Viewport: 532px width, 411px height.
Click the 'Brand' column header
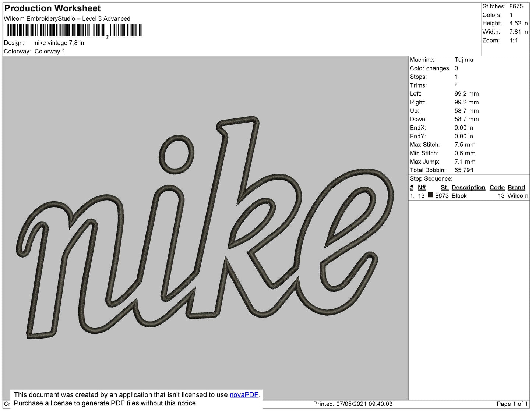[x=516, y=187]
